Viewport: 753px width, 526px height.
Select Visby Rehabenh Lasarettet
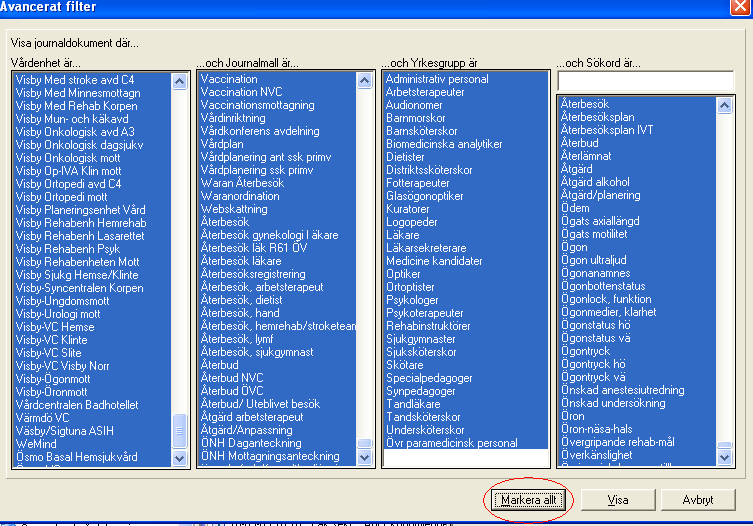(x=80, y=235)
